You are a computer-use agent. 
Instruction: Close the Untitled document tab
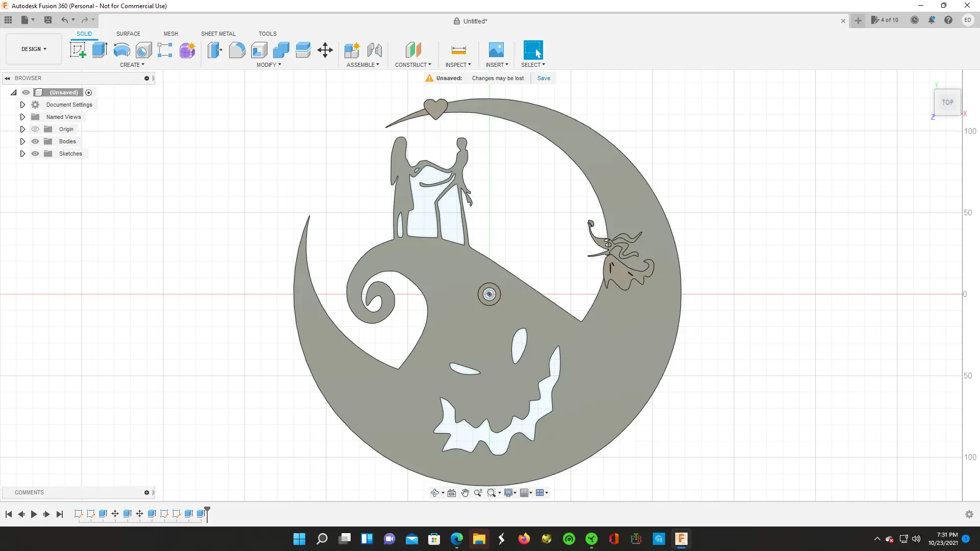(843, 21)
